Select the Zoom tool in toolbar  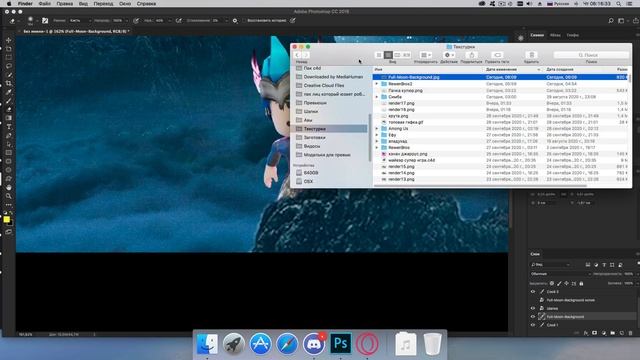pyautogui.click(x=9, y=196)
